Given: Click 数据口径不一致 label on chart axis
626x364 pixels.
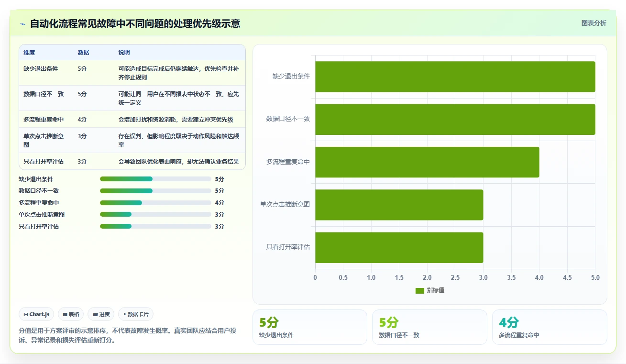Looking at the screenshot, I should click(288, 119).
